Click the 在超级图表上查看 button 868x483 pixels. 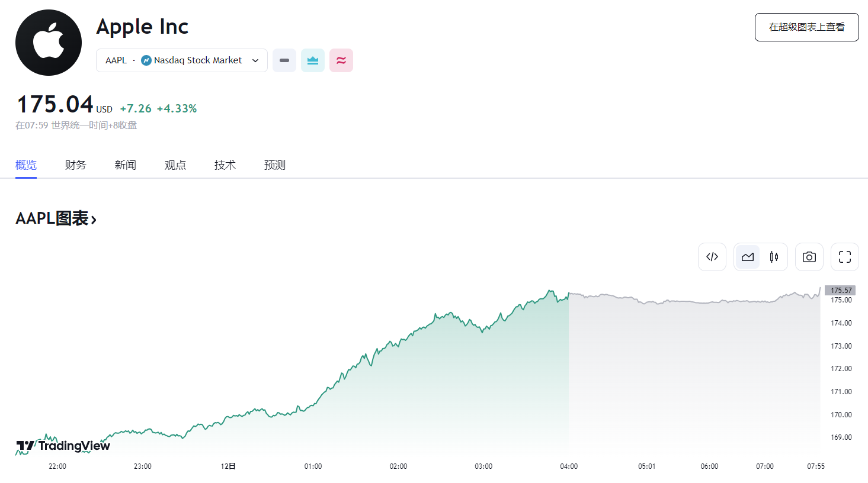pyautogui.click(x=806, y=27)
